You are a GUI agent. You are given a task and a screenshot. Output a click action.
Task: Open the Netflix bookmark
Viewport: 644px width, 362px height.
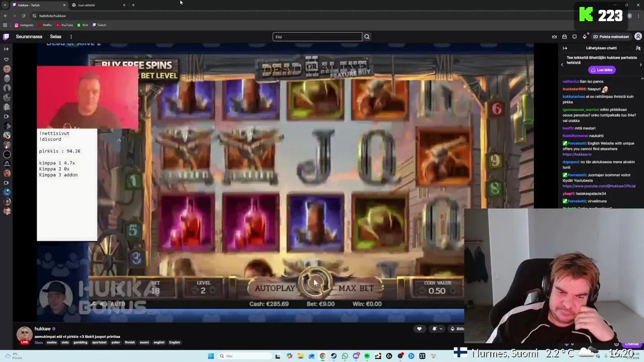pos(45,25)
